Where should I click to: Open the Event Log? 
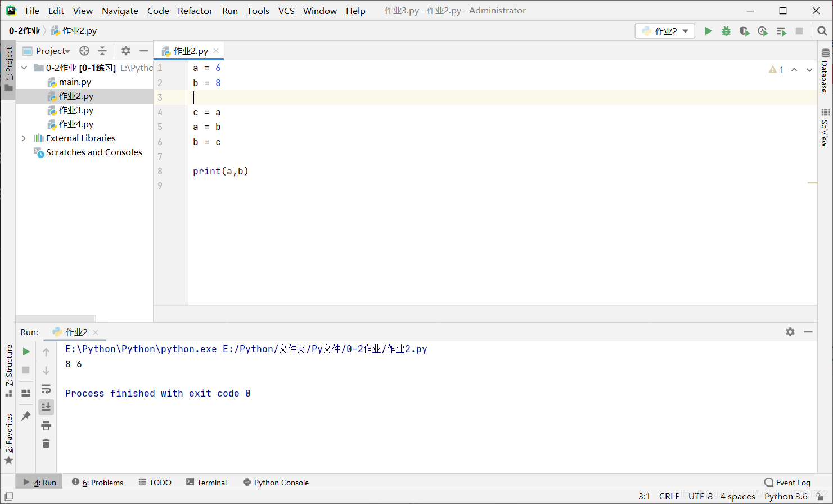(x=787, y=482)
